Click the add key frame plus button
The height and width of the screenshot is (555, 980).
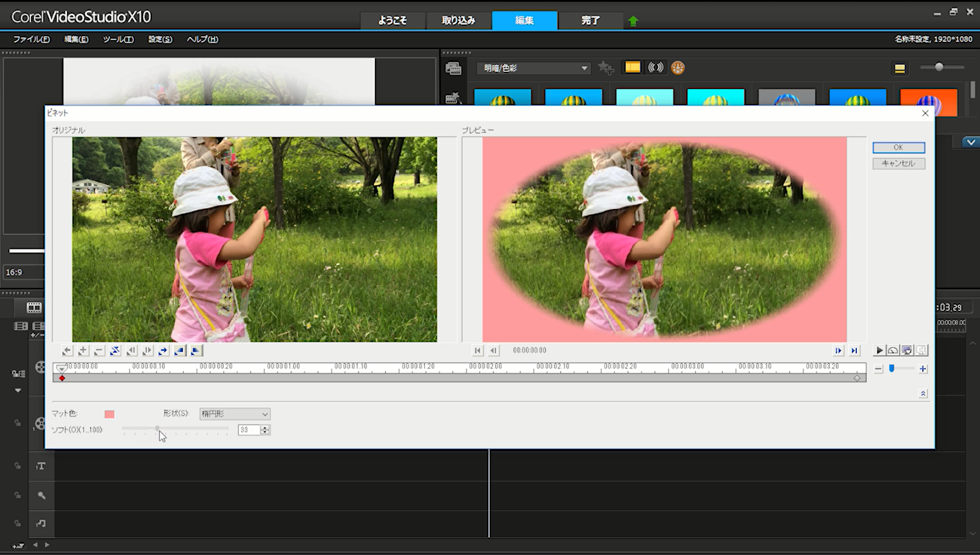pos(83,351)
